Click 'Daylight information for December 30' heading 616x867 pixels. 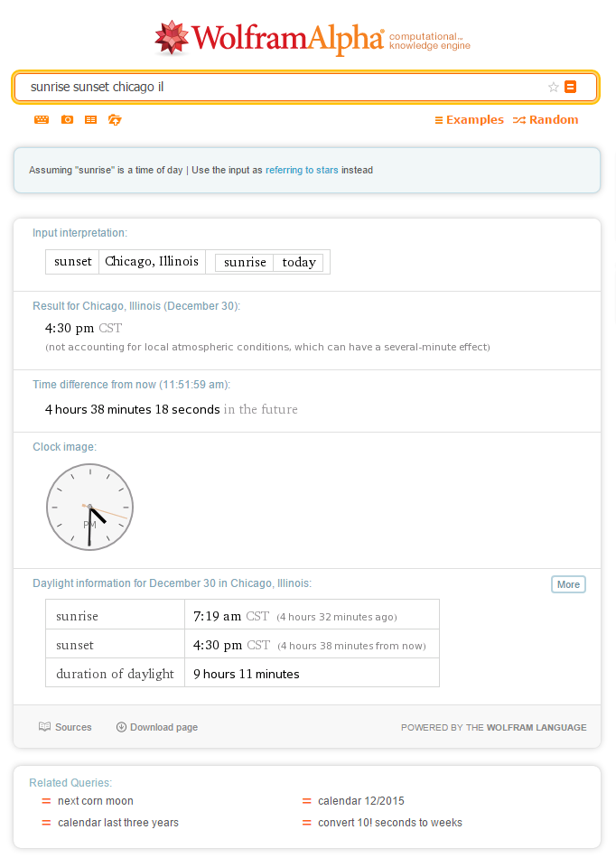pyautogui.click(x=172, y=583)
